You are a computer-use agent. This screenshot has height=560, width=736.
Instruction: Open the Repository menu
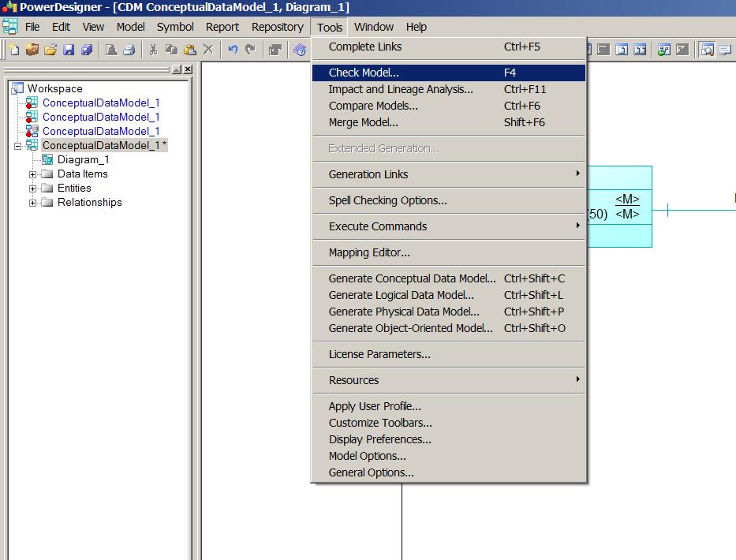click(x=278, y=27)
